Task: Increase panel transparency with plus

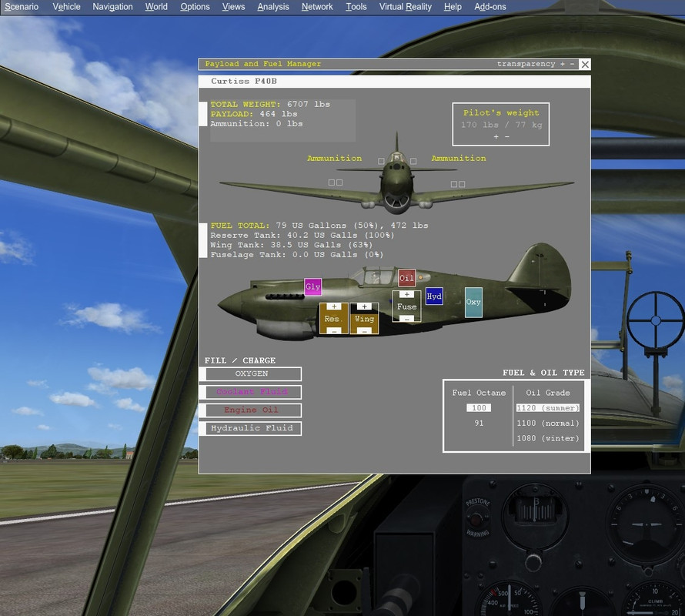Action: pos(563,64)
